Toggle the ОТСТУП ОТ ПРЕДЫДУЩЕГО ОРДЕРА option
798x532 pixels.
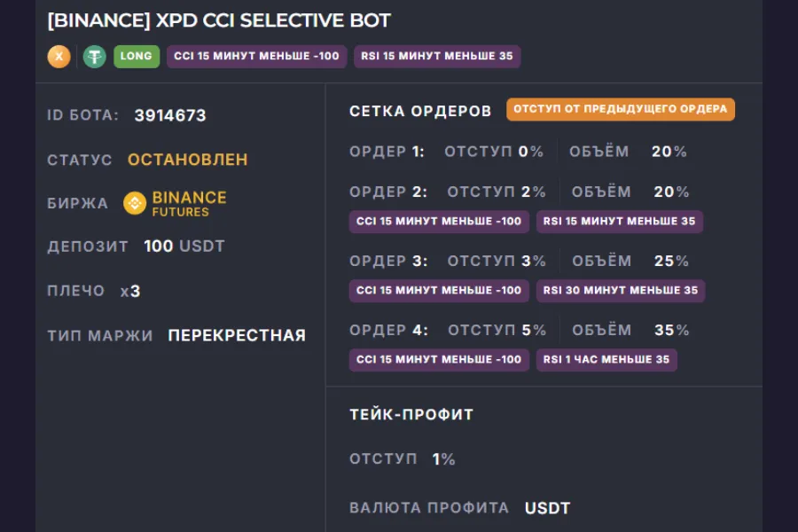point(620,109)
